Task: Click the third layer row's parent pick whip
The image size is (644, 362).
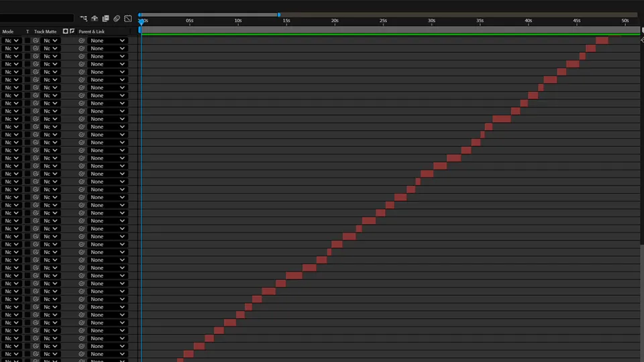Action: tap(81, 56)
